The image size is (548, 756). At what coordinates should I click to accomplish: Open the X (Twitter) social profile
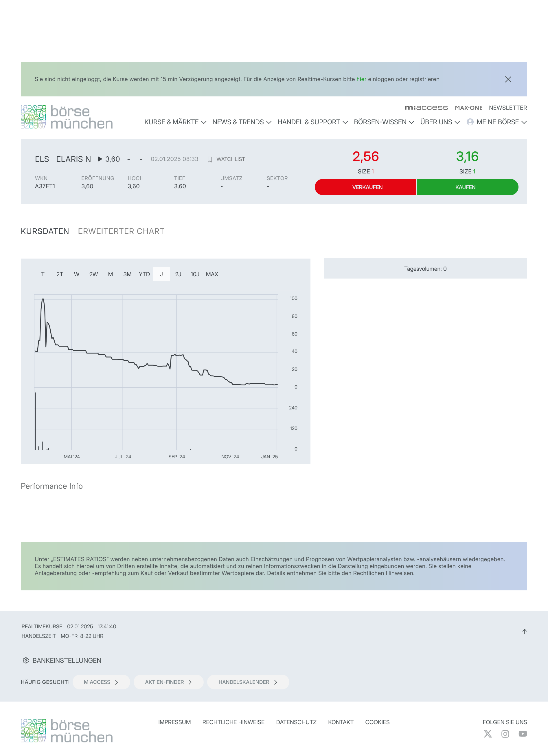click(487, 734)
